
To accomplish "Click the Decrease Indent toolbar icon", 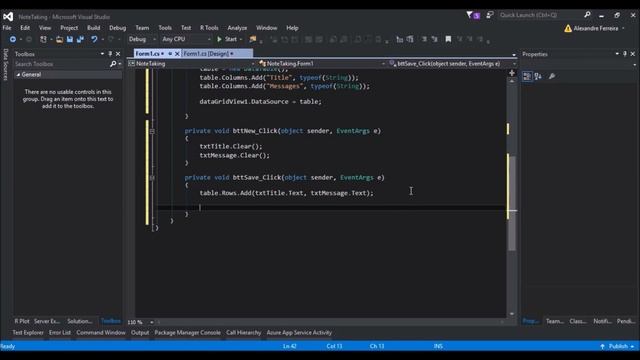I will [400, 39].
